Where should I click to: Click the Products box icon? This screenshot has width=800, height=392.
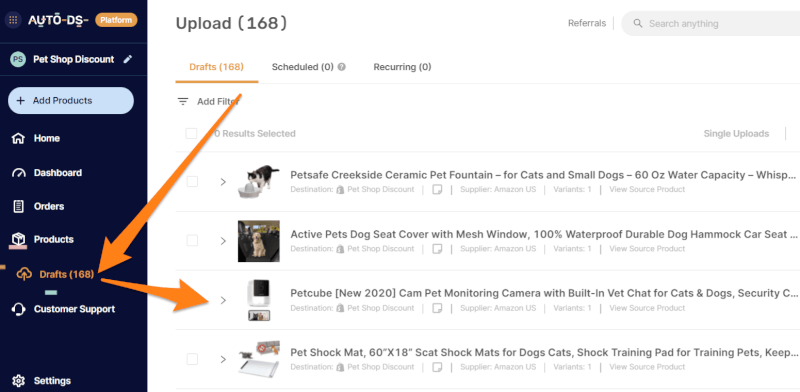click(18, 239)
